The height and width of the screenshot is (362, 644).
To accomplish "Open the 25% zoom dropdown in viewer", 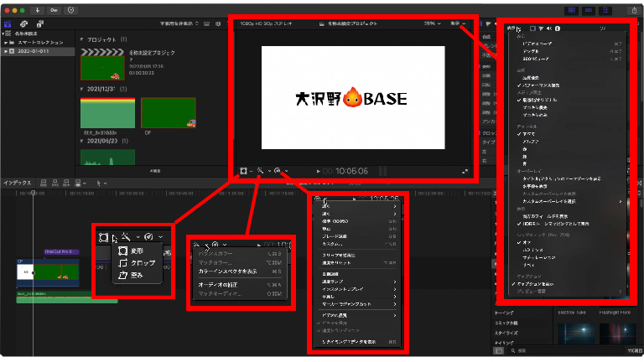I will [432, 23].
